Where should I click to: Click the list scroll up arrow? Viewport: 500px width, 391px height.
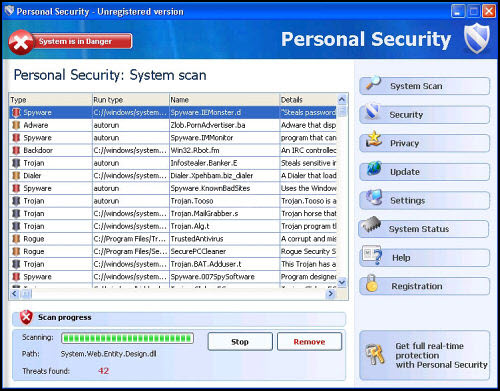[342, 100]
